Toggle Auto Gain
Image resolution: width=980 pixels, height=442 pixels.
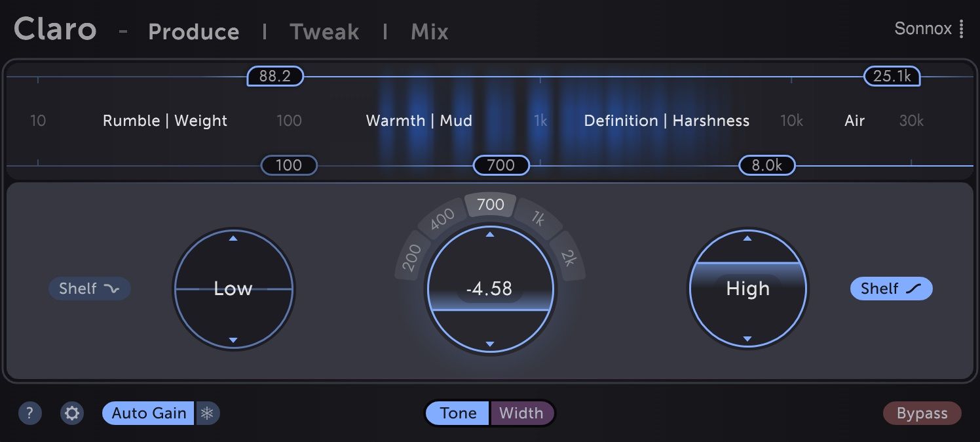coord(149,413)
